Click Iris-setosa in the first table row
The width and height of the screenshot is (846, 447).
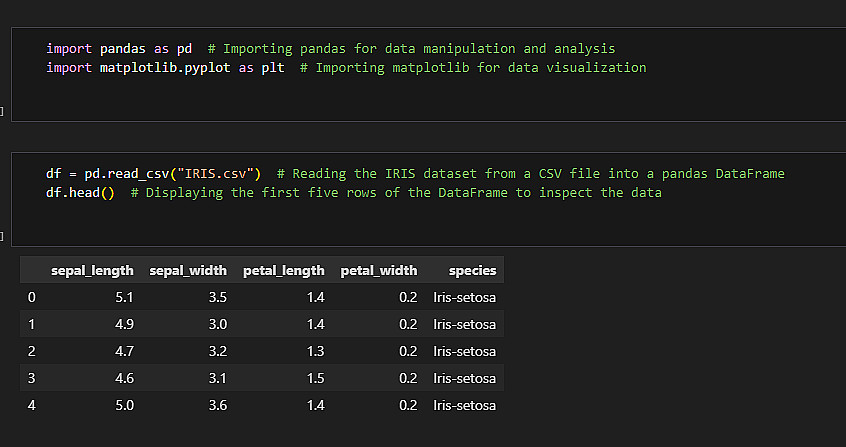pyautogui.click(x=464, y=297)
